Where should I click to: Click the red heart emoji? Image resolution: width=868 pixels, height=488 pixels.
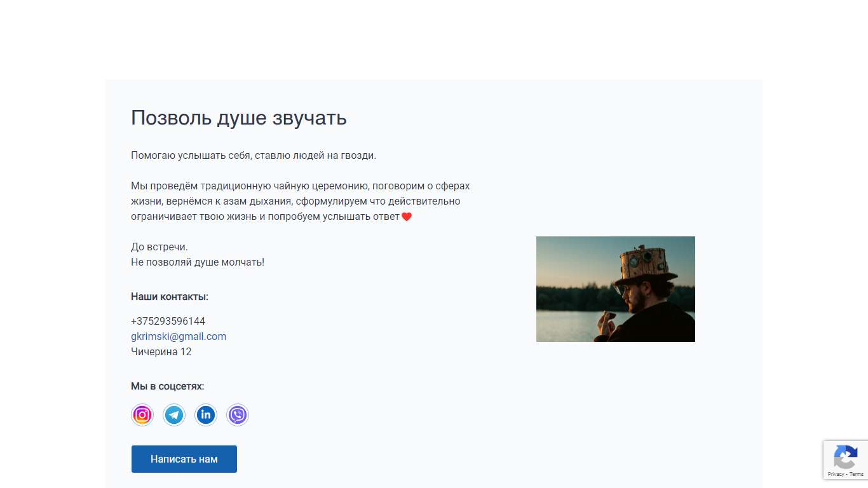point(407,217)
